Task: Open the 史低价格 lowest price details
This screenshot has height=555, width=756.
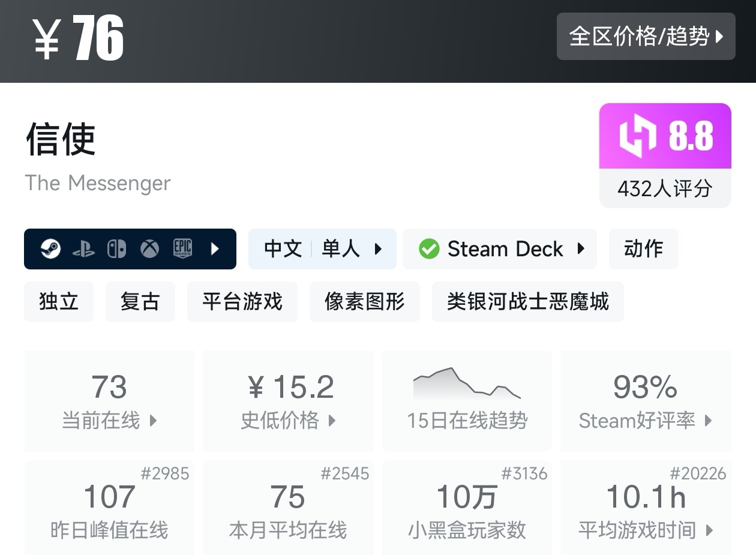Action: point(288,400)
